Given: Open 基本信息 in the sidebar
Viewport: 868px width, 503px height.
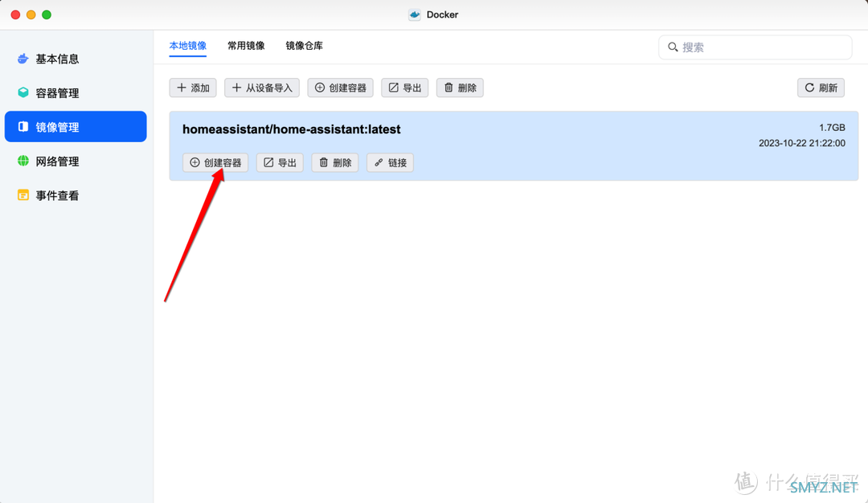Looking at the screenshot, I should coord(76,59).
